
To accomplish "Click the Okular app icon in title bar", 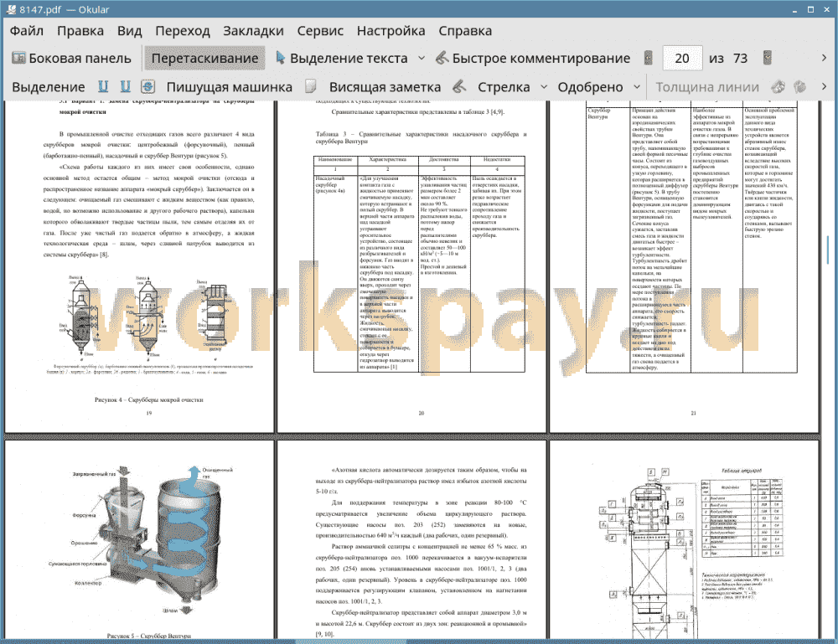I will [10, 9].
